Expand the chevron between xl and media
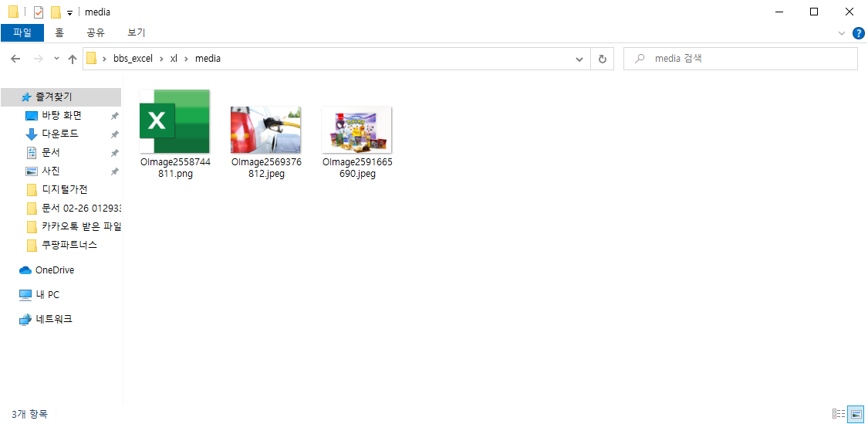868x424 pixels. coord(187,58)
